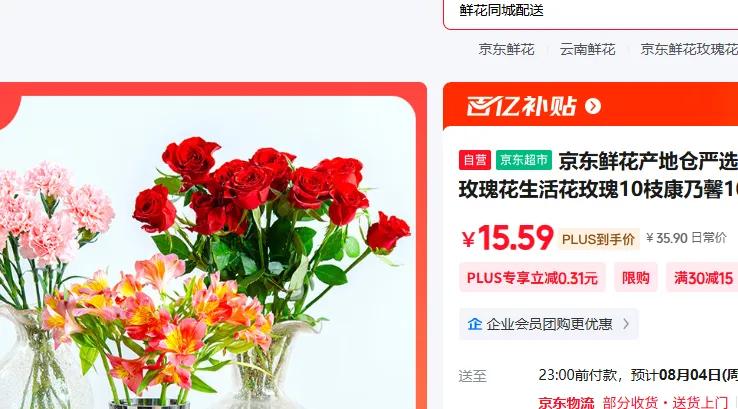Open the 京东鲜花 search suggestion
Screen dimensions: 738x409
pos(506,49)
